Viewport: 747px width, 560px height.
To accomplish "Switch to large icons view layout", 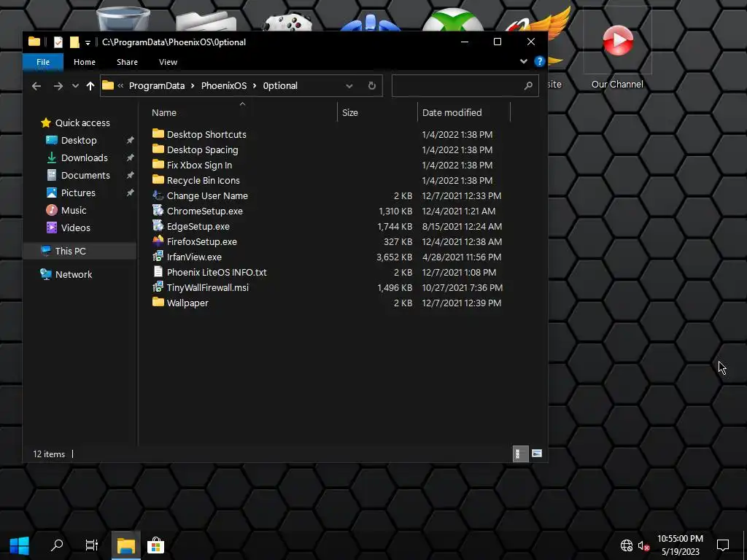I will click(536, 454).
